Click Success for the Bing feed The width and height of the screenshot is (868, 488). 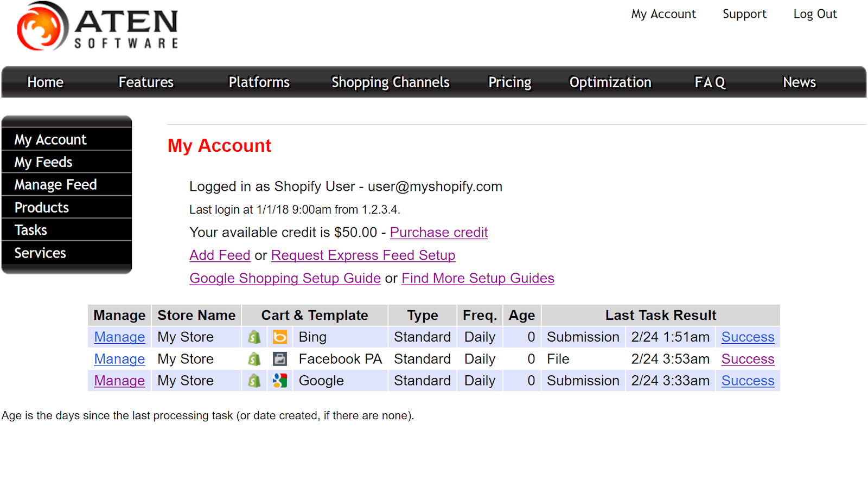pos(748,337)
